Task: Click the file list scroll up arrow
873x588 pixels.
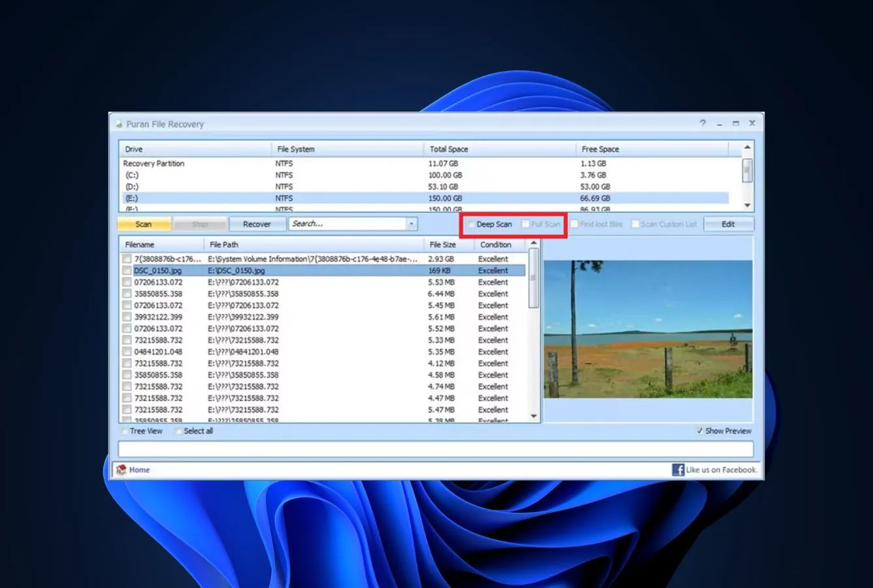Action: (x=533, y=244)
